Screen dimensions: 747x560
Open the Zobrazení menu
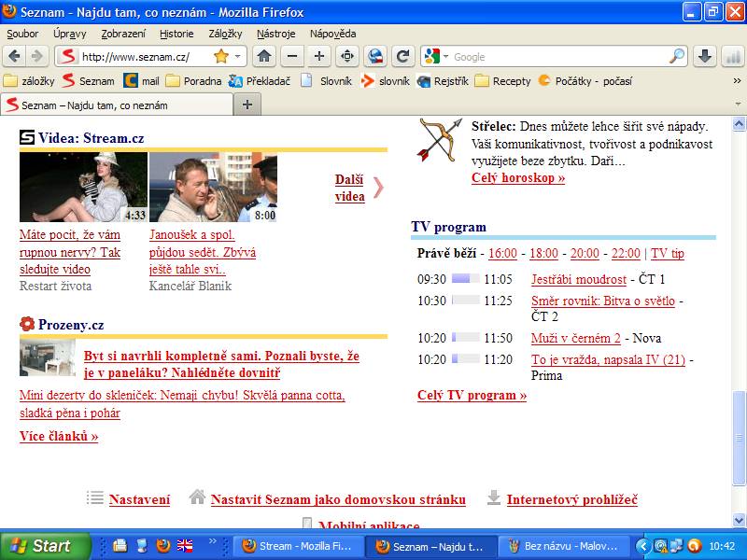[x=123, y=34]
